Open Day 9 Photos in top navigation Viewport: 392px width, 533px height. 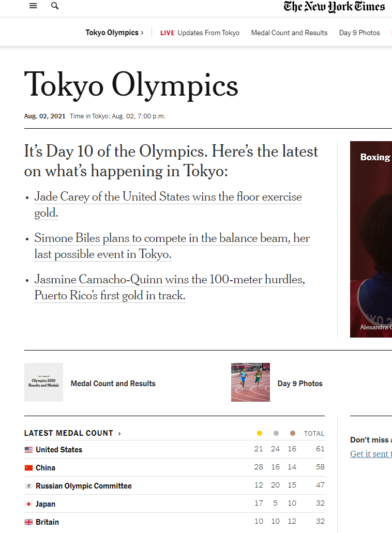tap(359, 33)
